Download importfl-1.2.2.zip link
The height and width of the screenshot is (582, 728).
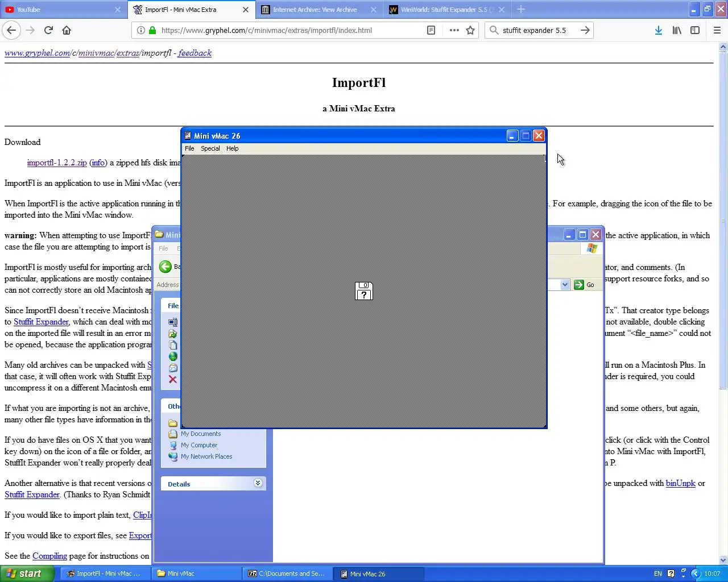pyautogui.click(x=57, y=163)
